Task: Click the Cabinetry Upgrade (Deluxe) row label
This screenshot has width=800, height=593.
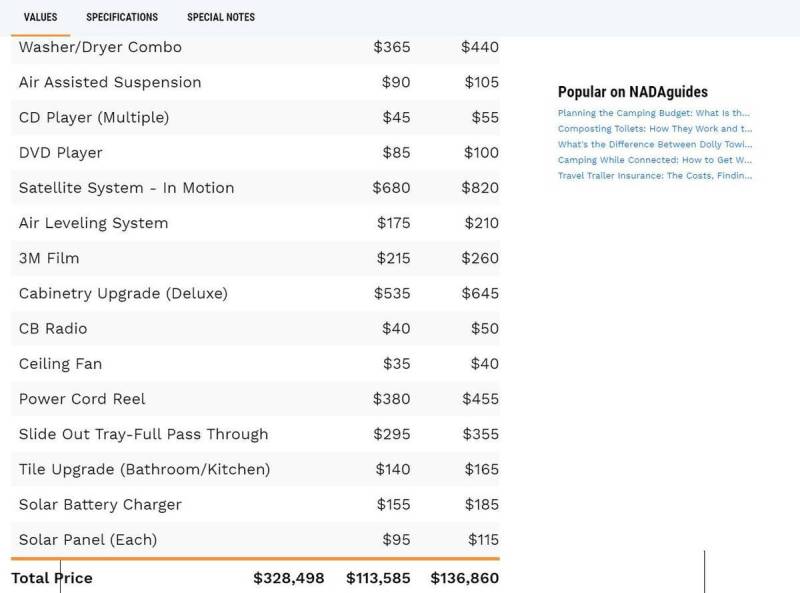Action: 123,293
